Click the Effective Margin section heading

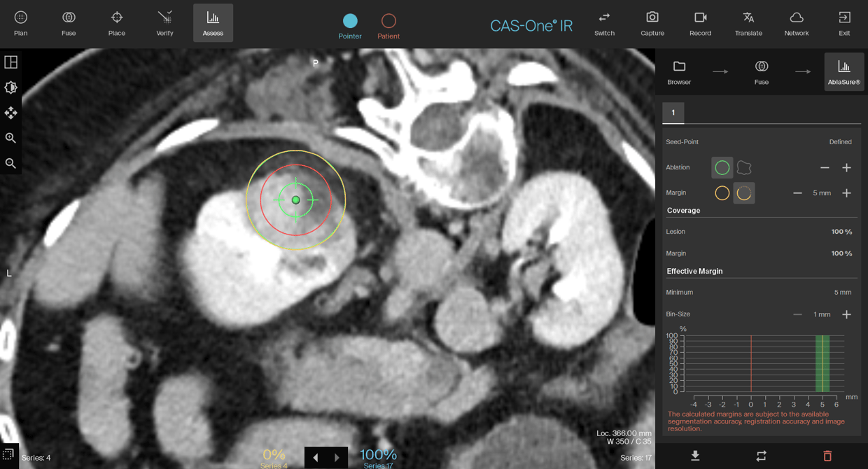pos(694,271)
